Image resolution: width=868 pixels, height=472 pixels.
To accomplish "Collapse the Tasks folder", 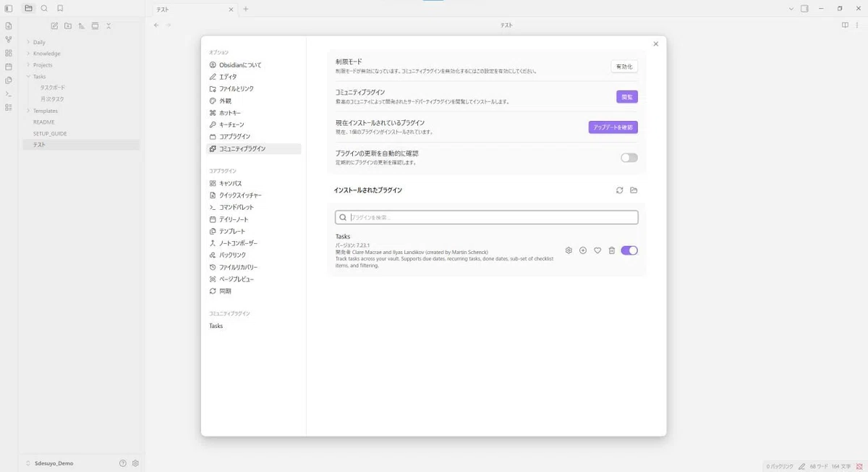I will [39, 76].
